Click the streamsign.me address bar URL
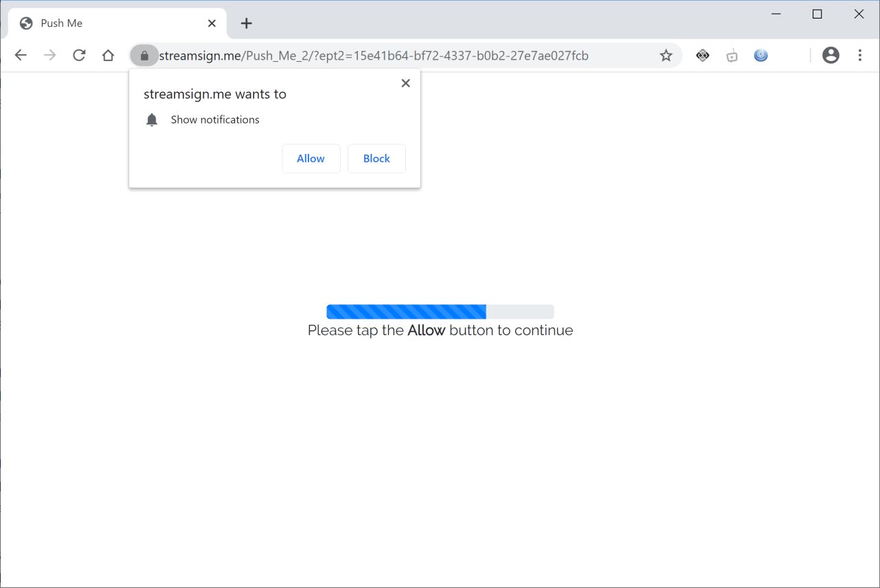The height and width of the screenshot is (588, 880). pyautogui.click(x=374, y=56)
